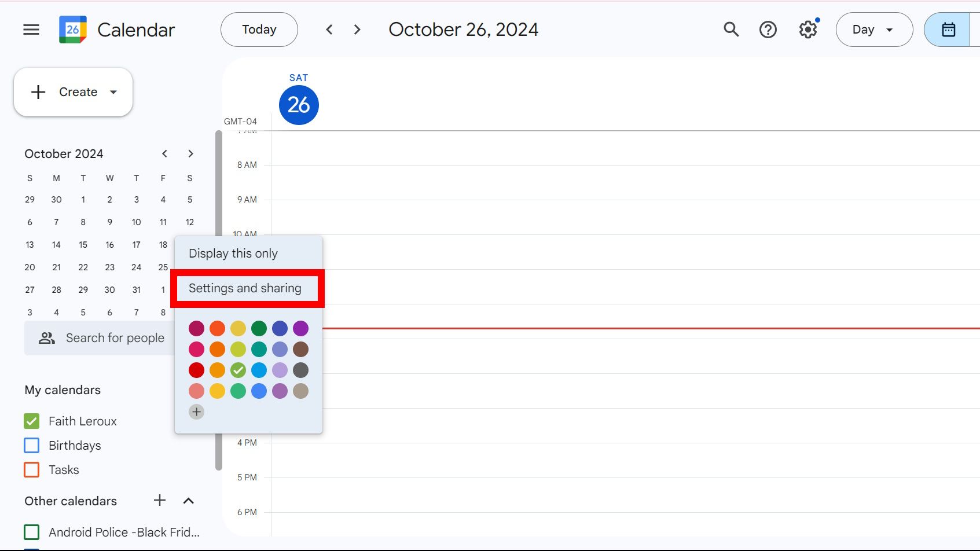The height and width of the screenshot is (551, 980).
Task: Open the Settings gear menu
Action: pyautogui.click(x=808, y=30)
